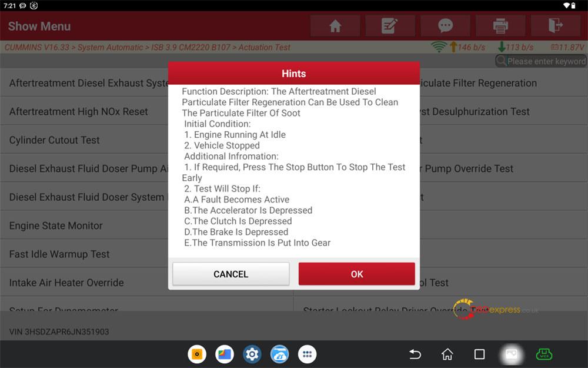Open the app drawer grid icon
Screen dimensions: 588x368
click(x=307, y=354)
